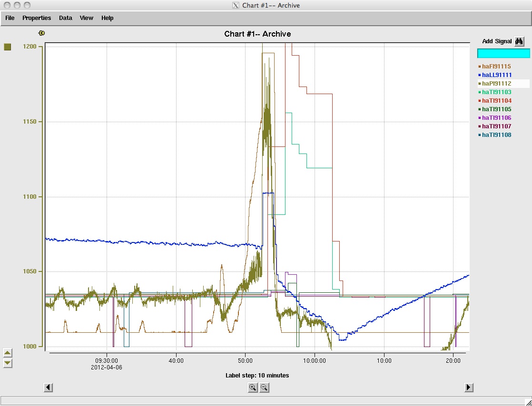Screen dimensions: 532x406
Task: Click the 40:00 time axis label
Action: tap(176, 360)
